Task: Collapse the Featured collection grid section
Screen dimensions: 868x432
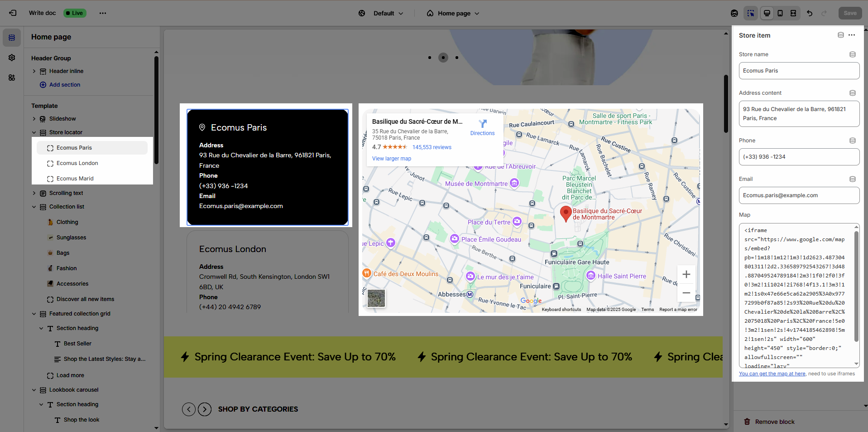Action: pos(34,314)
